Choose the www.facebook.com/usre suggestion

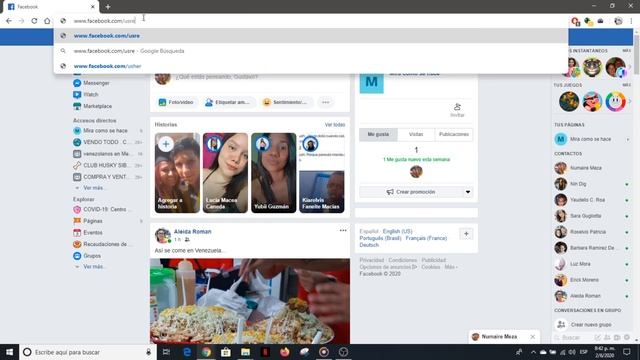click(311, 36)
